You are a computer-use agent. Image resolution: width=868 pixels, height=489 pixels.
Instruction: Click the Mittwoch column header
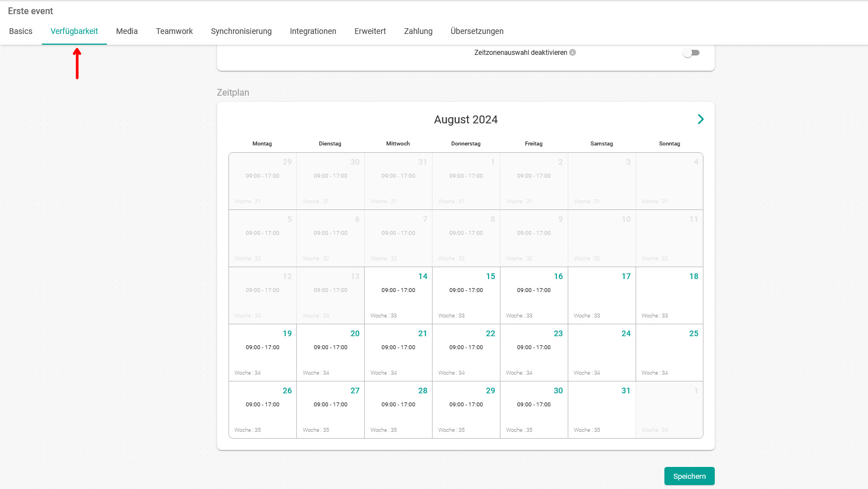coord(398,144)
